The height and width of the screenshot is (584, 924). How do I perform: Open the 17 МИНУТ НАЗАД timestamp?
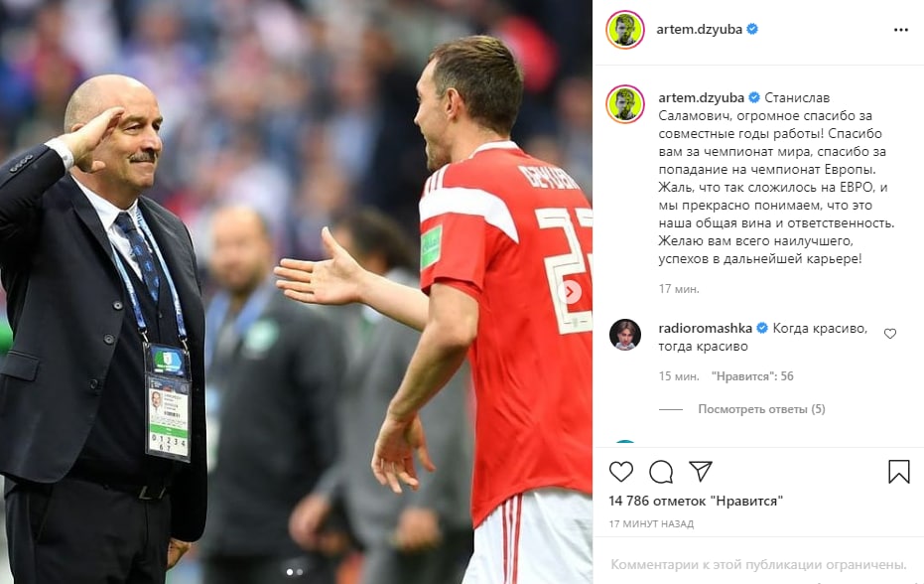pos(651,523)
